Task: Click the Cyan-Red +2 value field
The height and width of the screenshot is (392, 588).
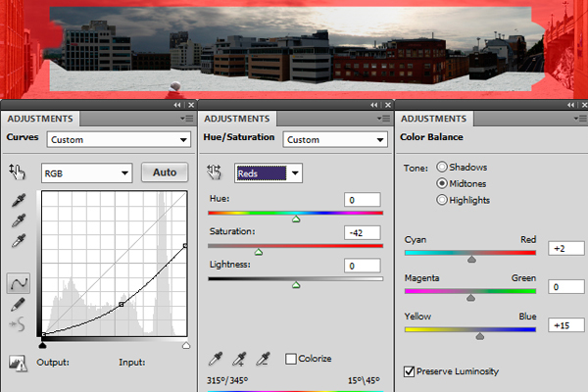Action: [566, 249]
